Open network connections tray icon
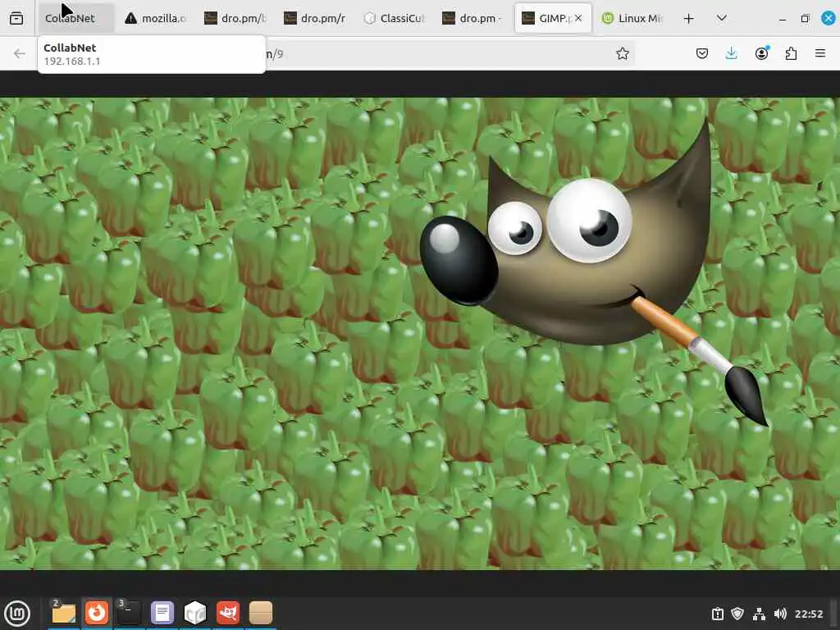 [x=759, y=614]
